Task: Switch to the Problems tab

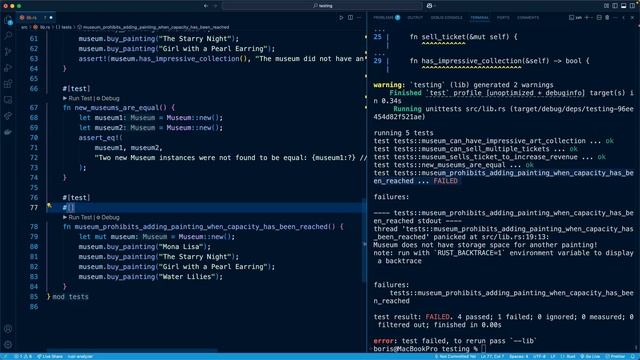Action: (387, 18)
